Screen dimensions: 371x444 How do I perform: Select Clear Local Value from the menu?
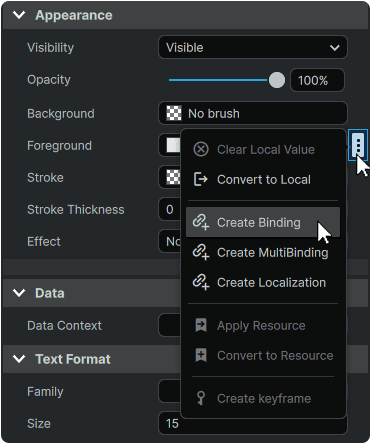(x=263, y=149)
